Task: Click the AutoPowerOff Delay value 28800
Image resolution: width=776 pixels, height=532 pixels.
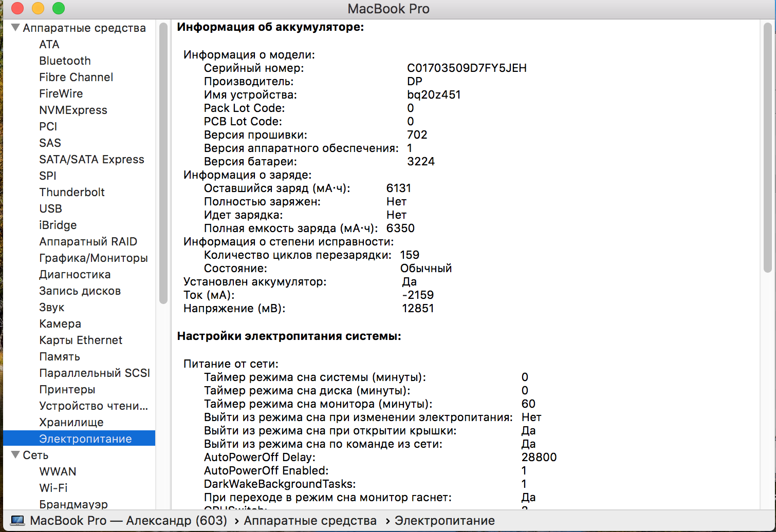Action: (539, 457)
